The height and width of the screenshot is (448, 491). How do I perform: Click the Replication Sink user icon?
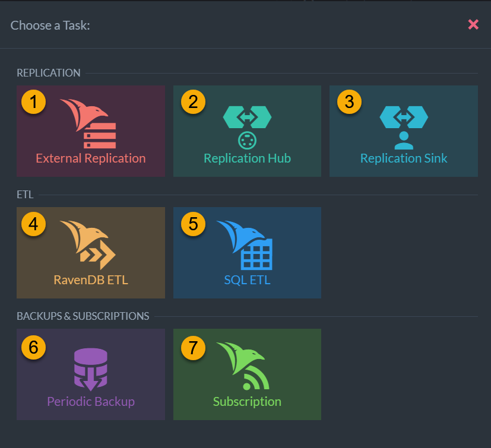point(404,140)
